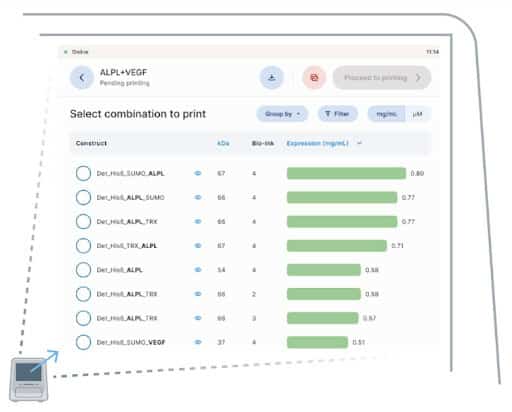Click the Pending printing status text
The width and height of the screenshot is (512, 412).
[125, 83]
